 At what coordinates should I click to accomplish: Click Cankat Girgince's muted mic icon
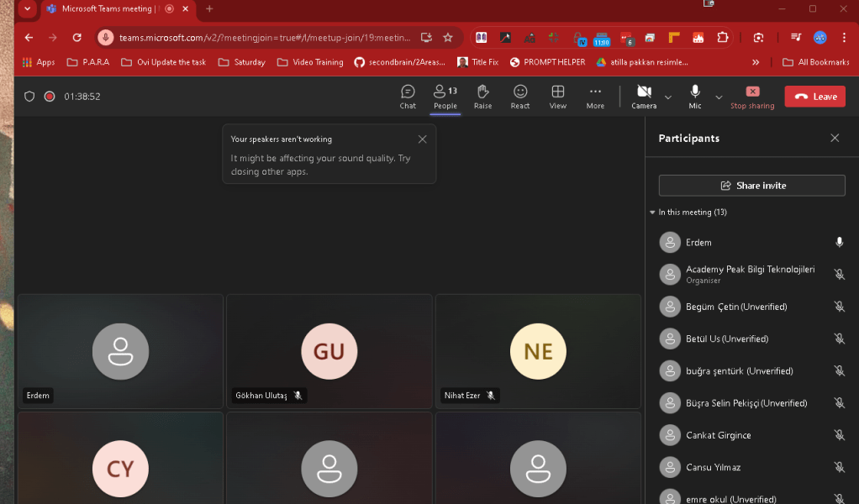[x=839, y=435]
